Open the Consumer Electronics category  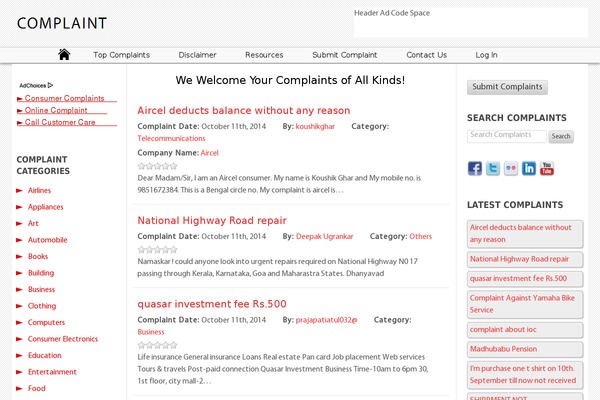point(63,339)
